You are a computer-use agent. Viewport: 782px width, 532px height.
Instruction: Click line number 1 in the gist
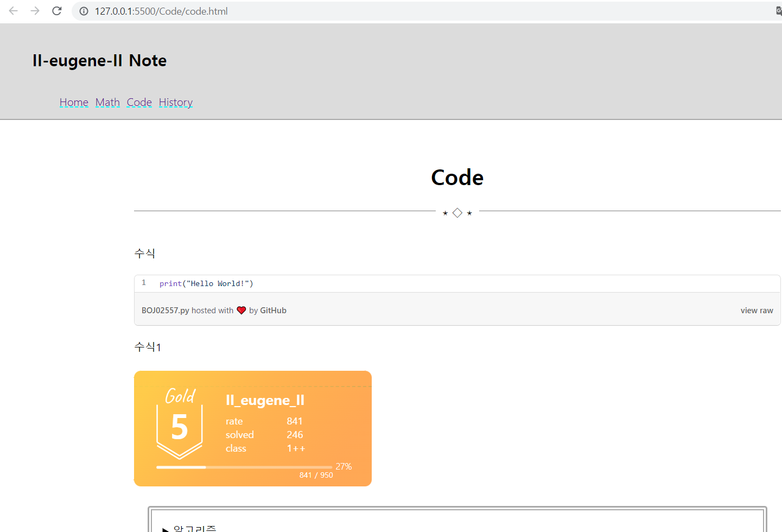pos(144,283)
